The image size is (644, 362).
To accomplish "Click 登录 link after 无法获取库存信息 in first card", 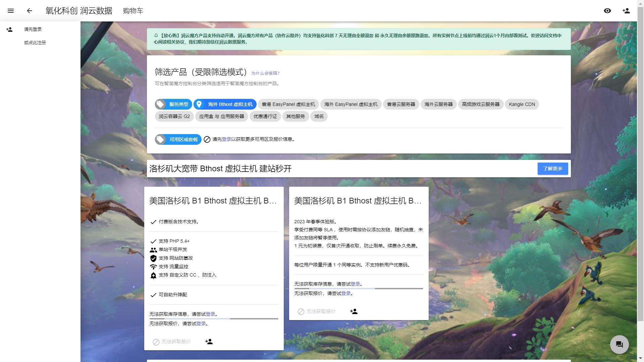I will 210,314.
